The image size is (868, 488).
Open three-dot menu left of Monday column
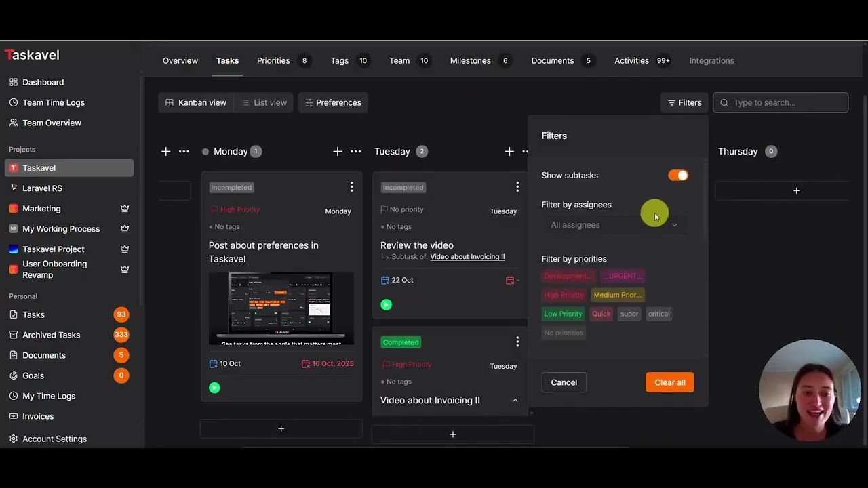pos(184,151)
